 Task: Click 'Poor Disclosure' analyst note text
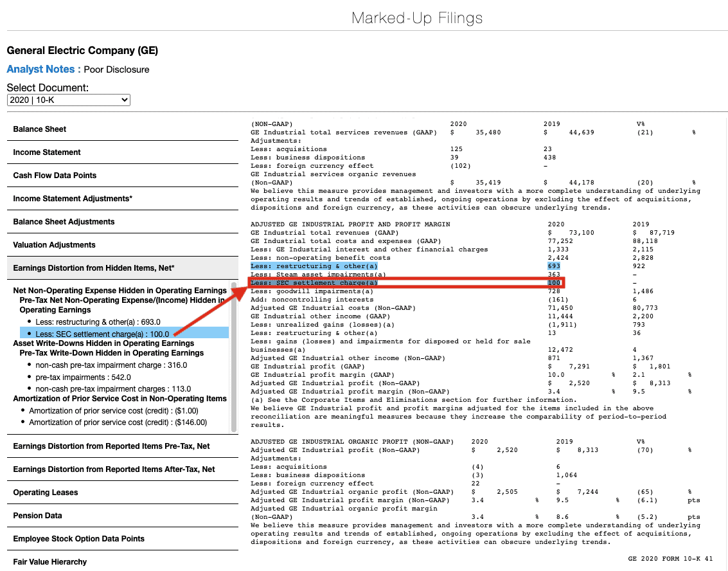(116, 69)
